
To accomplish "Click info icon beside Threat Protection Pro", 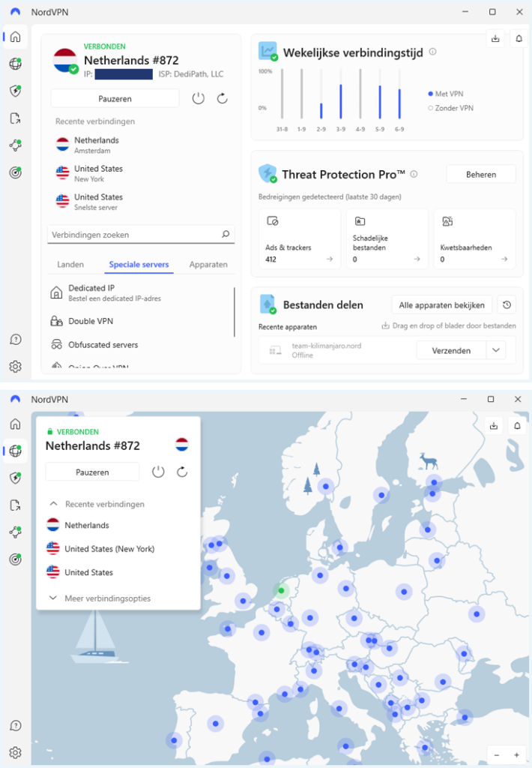I will 414,174.
